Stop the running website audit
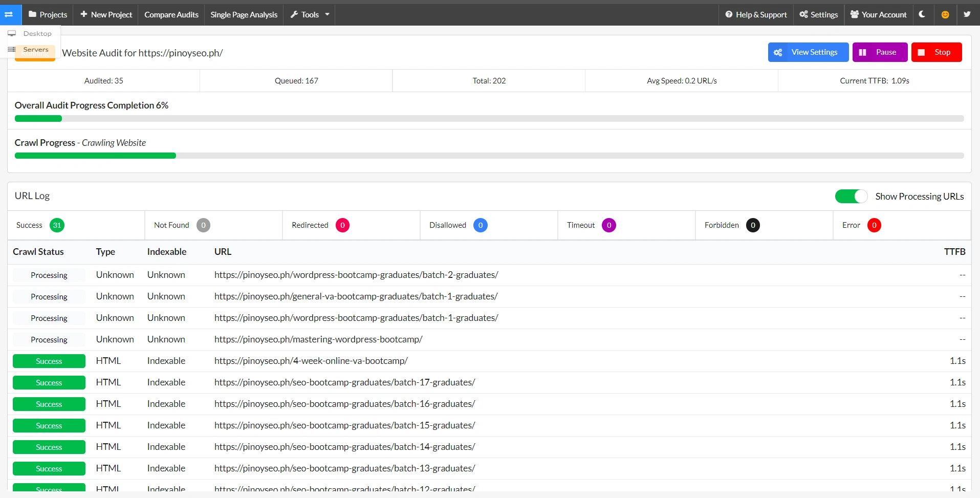The image size is (980, 498). pyautogui.click(x=937, y=52)
